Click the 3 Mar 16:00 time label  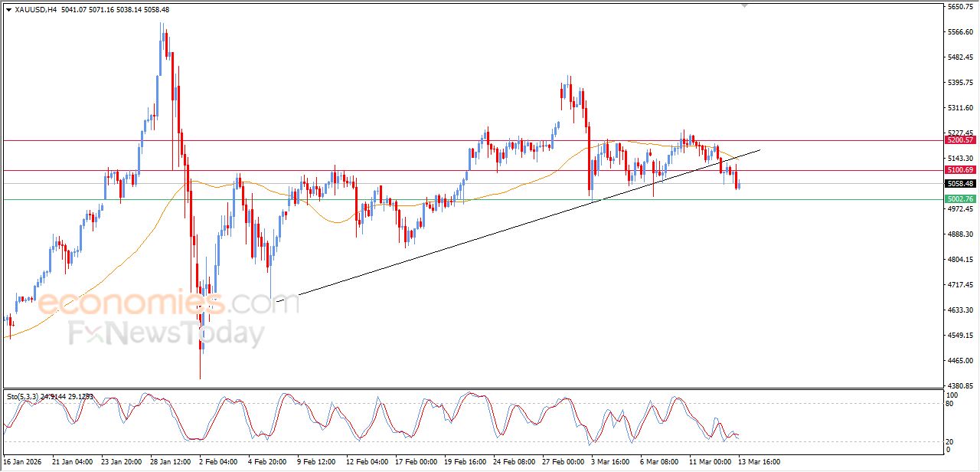point(611,462)
